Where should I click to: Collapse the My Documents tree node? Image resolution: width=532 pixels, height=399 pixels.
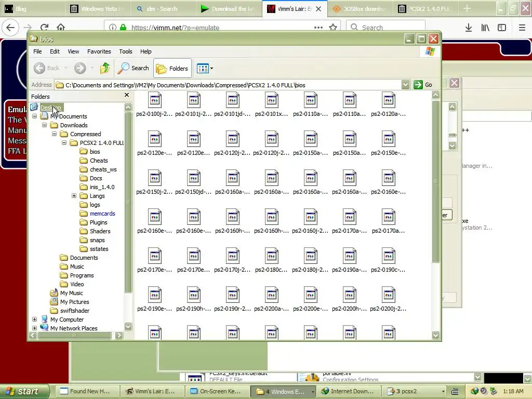(x=35, y=116)
